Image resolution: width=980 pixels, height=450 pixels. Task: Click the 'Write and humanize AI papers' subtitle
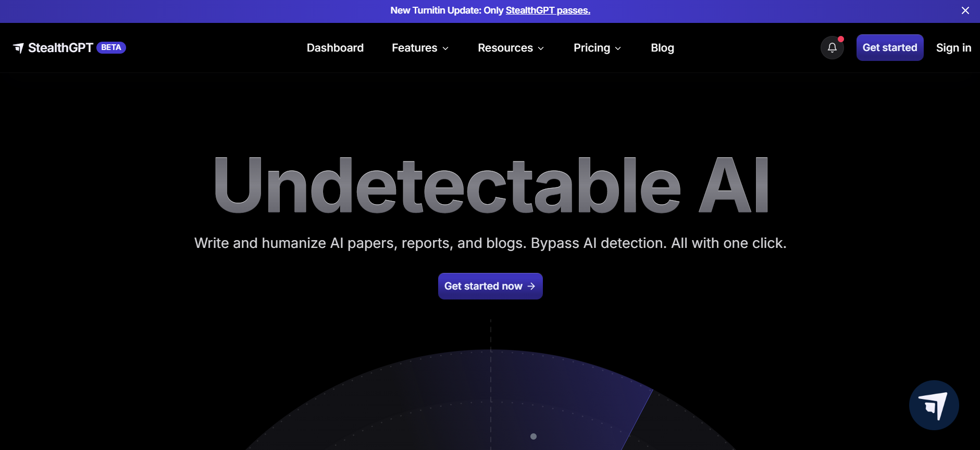(x=490, y=243)
